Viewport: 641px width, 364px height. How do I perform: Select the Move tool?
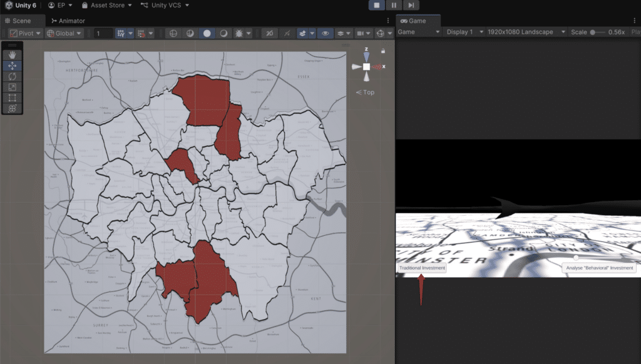click(x=13, y=66)
